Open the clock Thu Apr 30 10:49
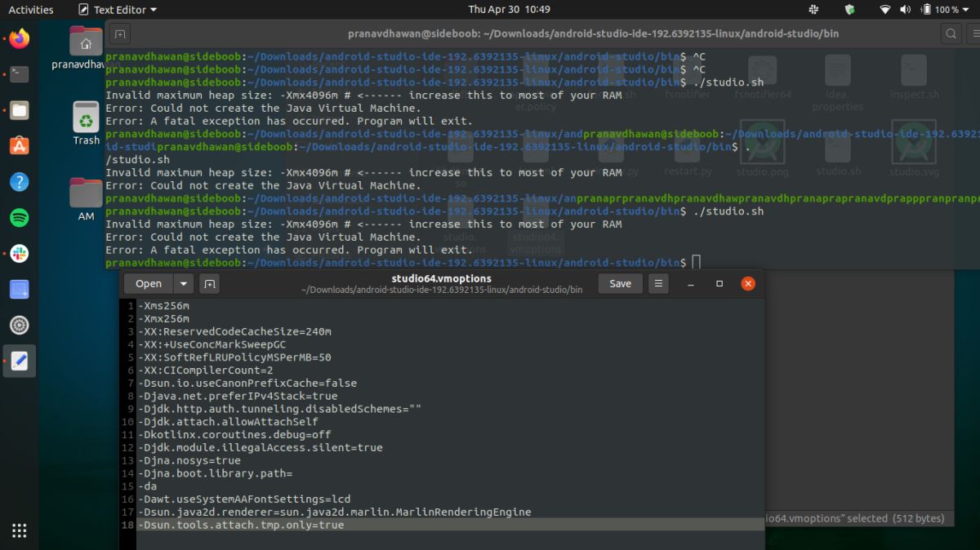The image size is (980, 550). pos(509,10)
